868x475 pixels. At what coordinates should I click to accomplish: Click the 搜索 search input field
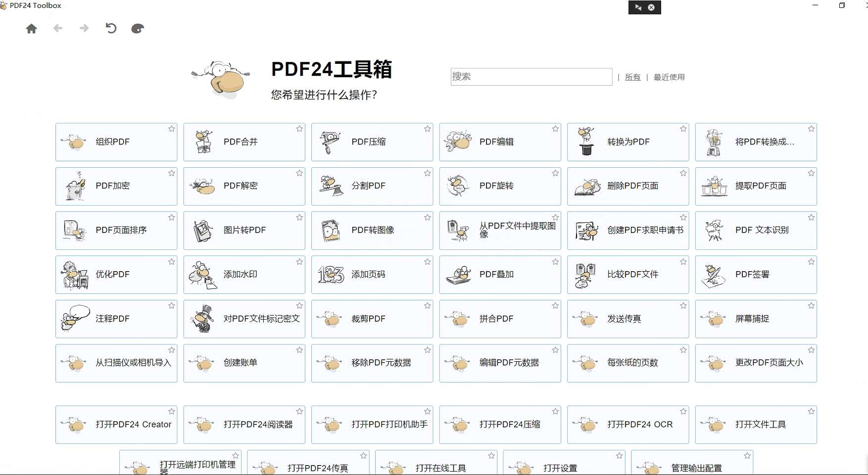[531, 77]
